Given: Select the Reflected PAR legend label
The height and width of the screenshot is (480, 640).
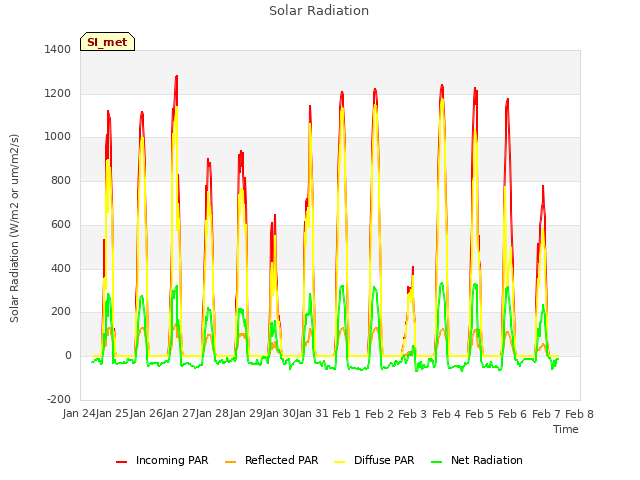Looking at the screenshot, I should point(281,460).
